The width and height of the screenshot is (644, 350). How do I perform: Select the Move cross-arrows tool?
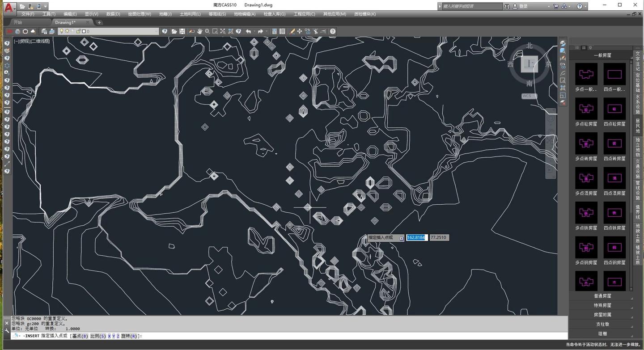(300, 31)
